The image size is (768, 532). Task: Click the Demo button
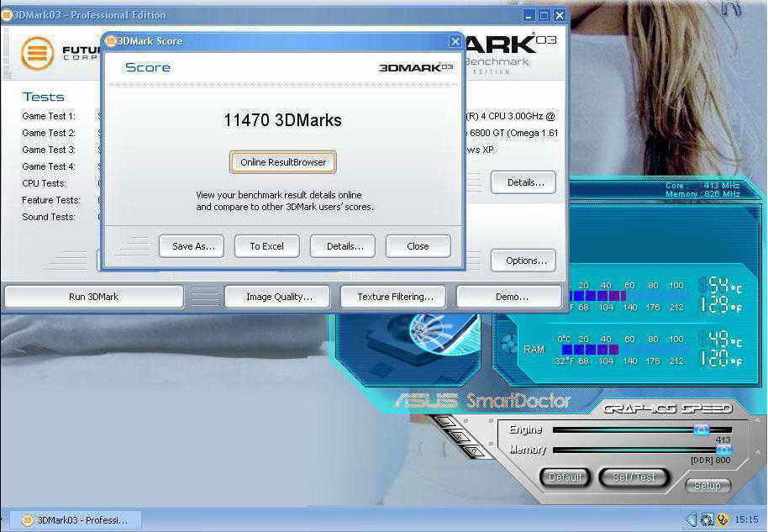509,297
